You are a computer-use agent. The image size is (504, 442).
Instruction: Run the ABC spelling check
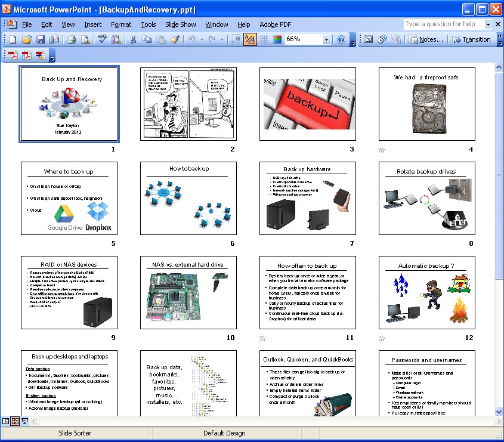[x=102, y=39]
